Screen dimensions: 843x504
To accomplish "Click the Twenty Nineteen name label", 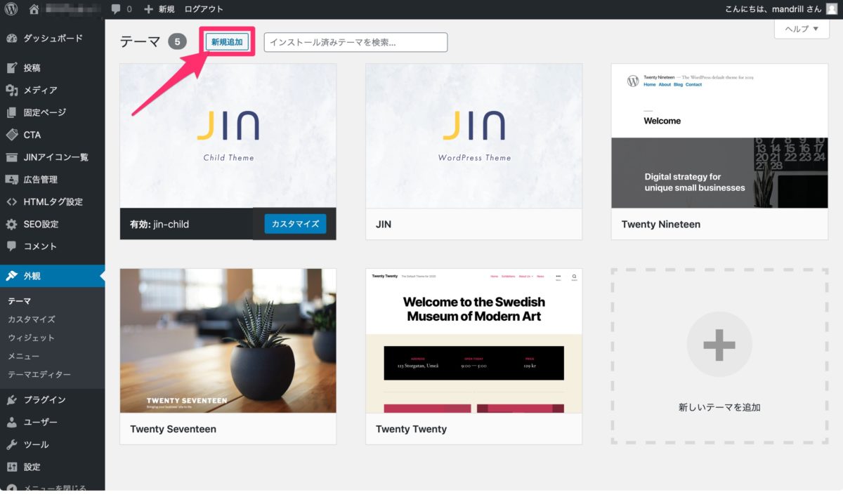I will (x=661, y=225).
